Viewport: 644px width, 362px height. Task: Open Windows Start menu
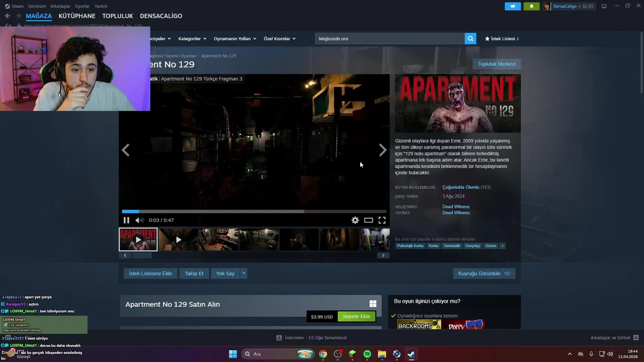pos(233,354)
